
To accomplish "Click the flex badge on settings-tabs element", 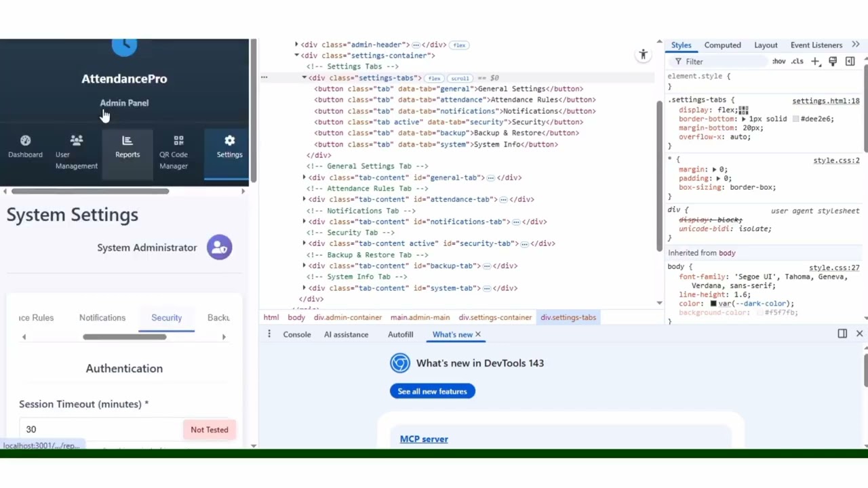I will point(434,78).
